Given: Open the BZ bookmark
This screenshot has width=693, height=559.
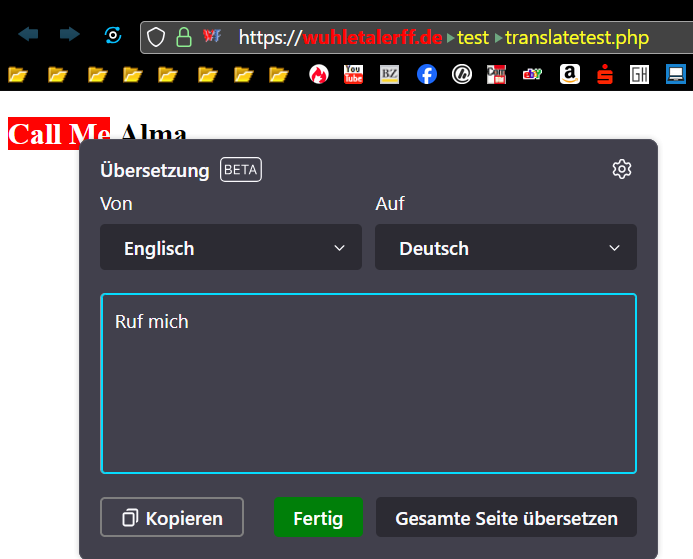Looking at the screenshot, I should pos(389,74).
